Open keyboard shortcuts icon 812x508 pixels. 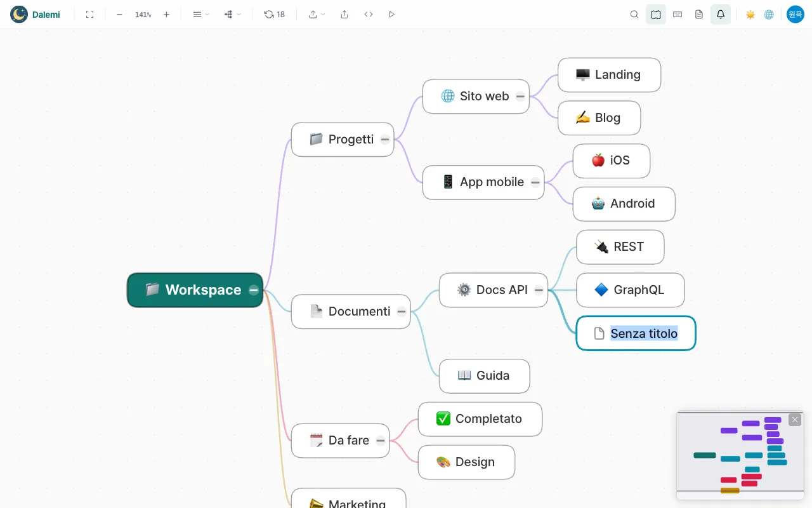[x=678, y=14]
